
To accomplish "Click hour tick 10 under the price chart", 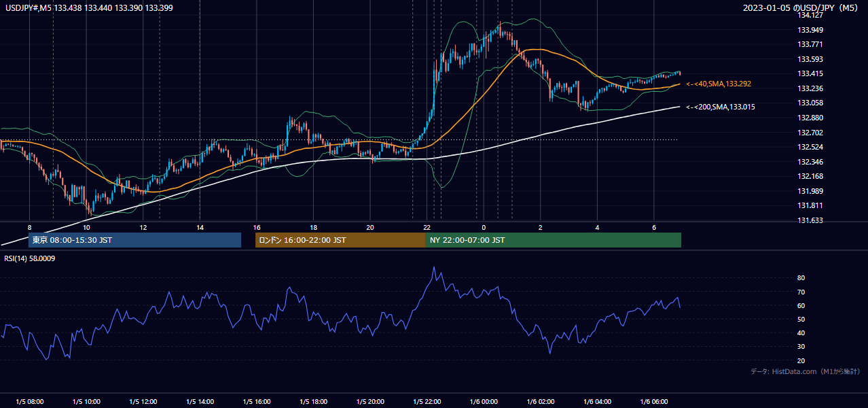I will pyautogui.click(x=86, y=227).
